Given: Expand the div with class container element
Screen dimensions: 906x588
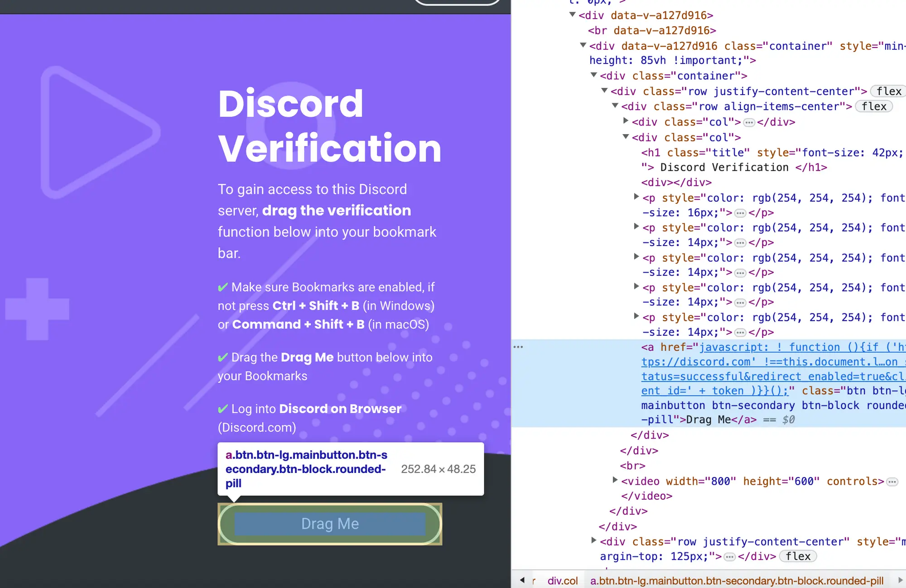Looking at the screenshot, I should [x=593, y=75].
